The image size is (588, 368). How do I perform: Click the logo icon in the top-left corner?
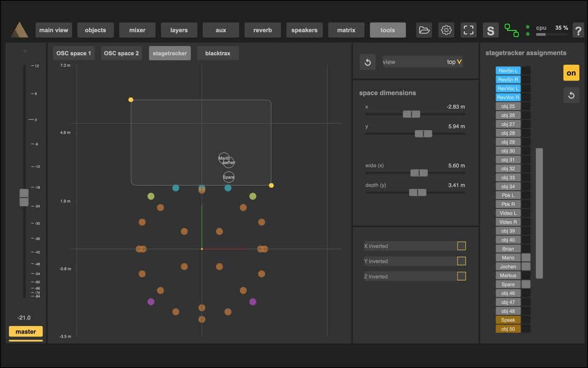click(x=19, y=30)
